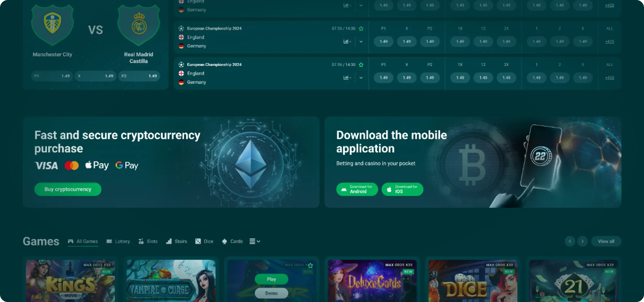This screenshot has width=644, height=302.
Task: Download the iOS app
Action: (403, 189)
